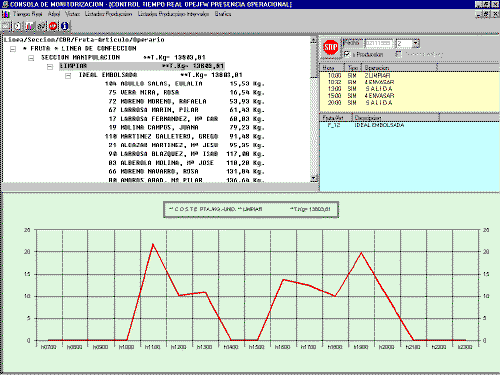
Task: Click the Tipo column header
Action: [x=353, y=67]
